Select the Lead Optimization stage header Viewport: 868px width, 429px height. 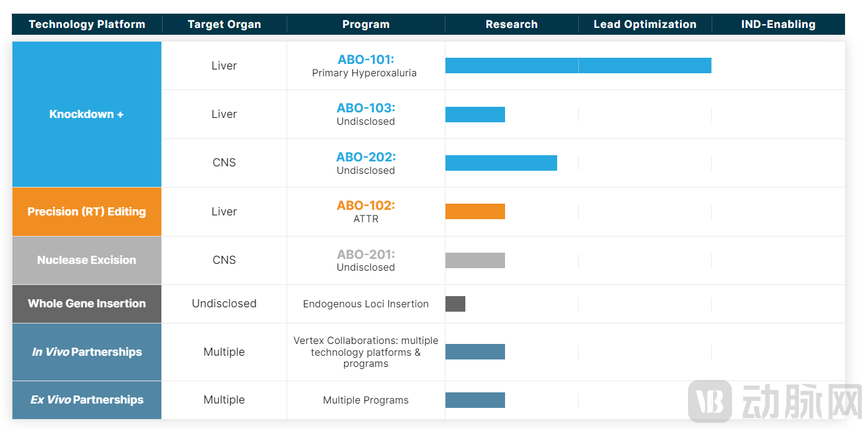coord(645,25)
